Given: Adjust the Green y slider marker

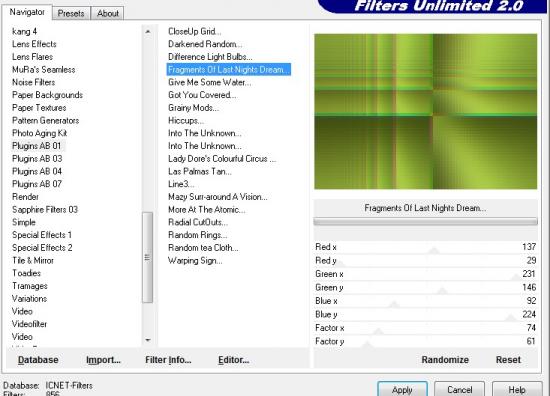Looking at the screenshot, I should click(x=442, y=290).
